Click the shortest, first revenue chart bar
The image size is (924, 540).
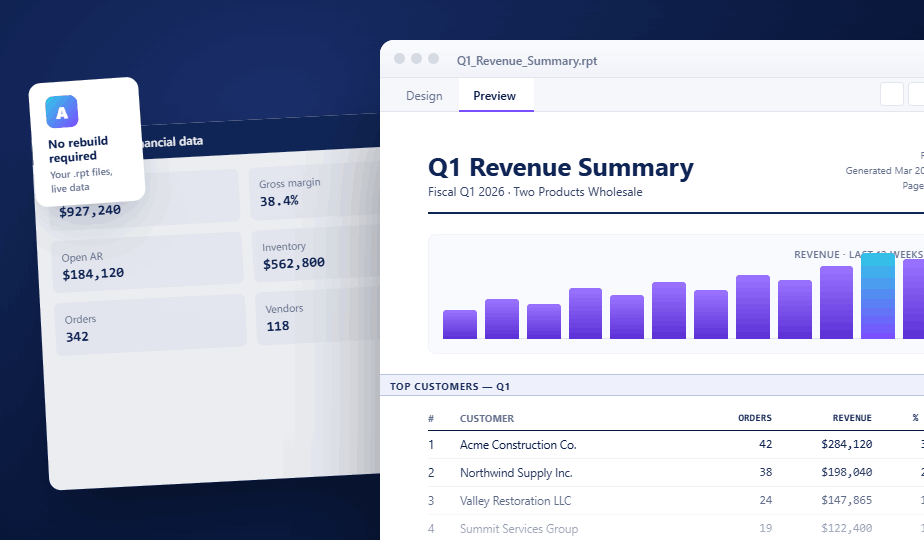click(x=460, y=324)
